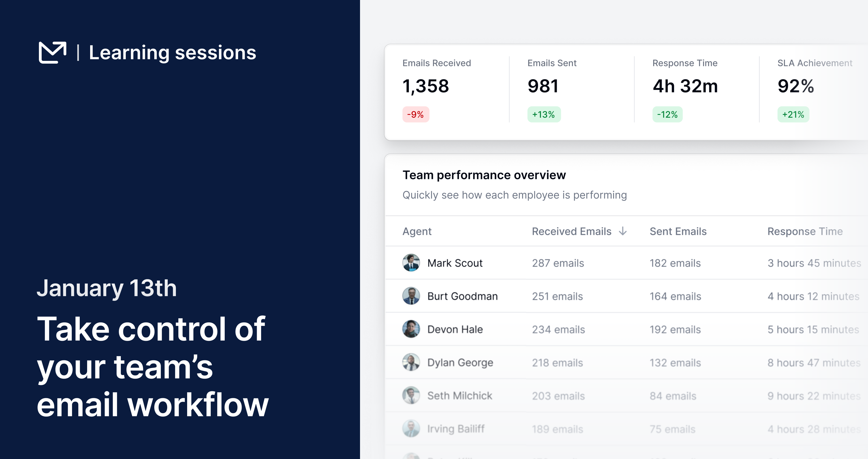868x459 pixels.
Task: Click the Learning sessions header text
Action: pyautogui.click(x=172, y=53)
